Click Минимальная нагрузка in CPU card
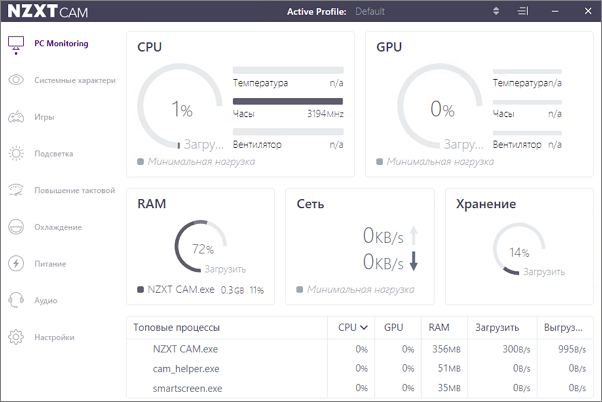Viewport: 602px width, 402px height. 202,162
